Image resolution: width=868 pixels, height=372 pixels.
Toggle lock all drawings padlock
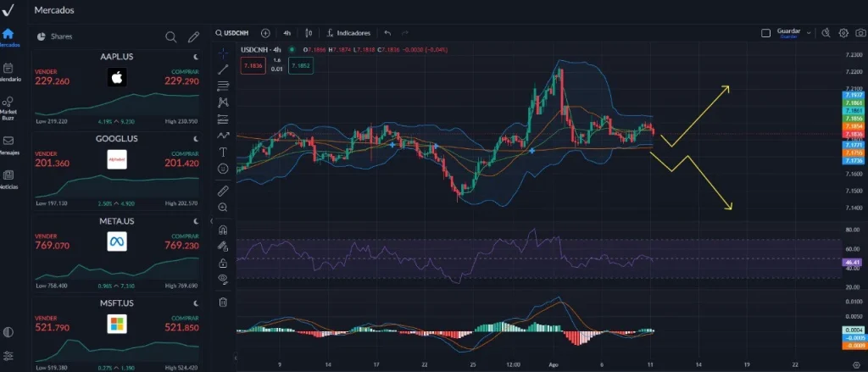pos(223,263)
